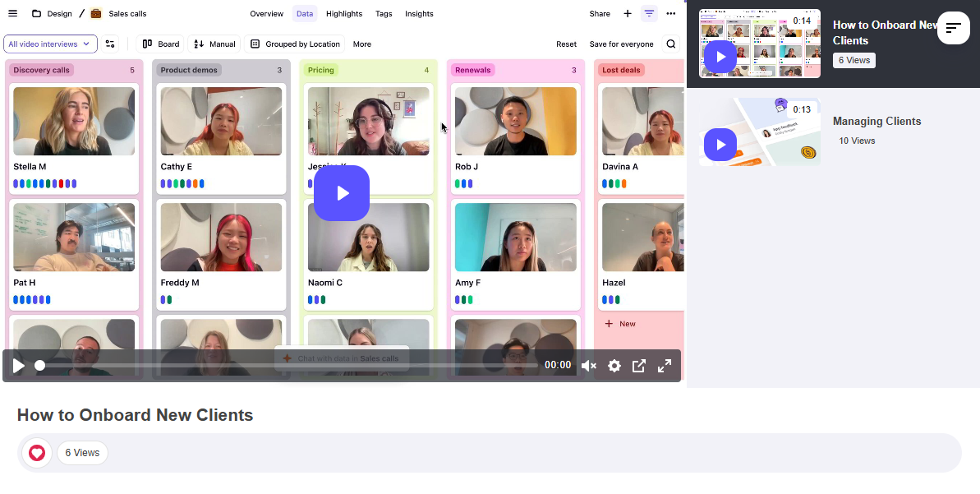Click the play button in video control bar
This screenshot has height=494, width=980.
coord(18,366)
